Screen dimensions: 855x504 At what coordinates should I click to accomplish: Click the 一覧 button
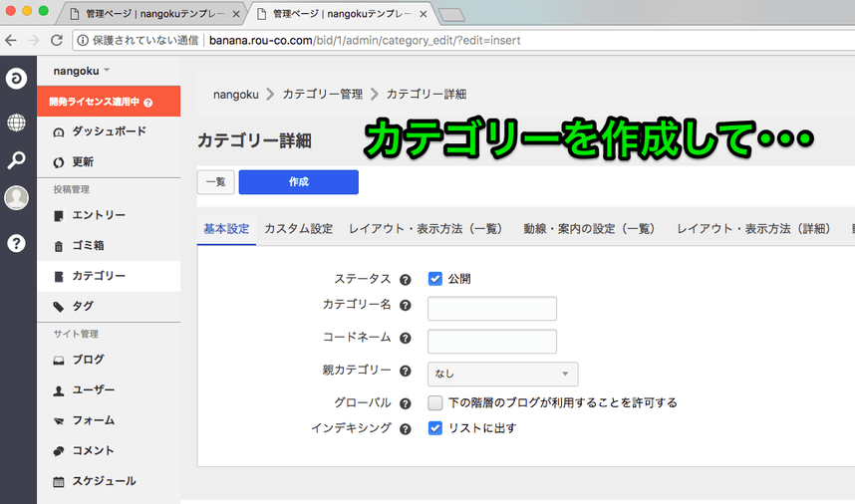215,182
